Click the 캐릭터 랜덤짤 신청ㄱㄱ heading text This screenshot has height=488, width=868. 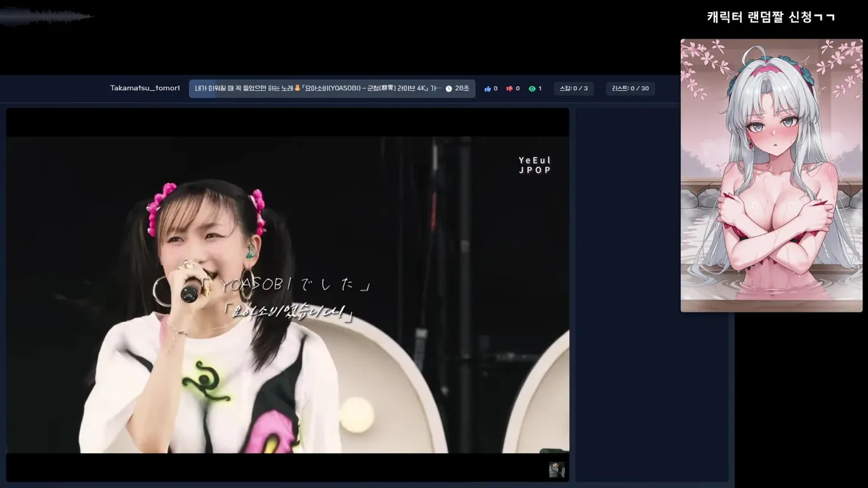pos(771,17)
